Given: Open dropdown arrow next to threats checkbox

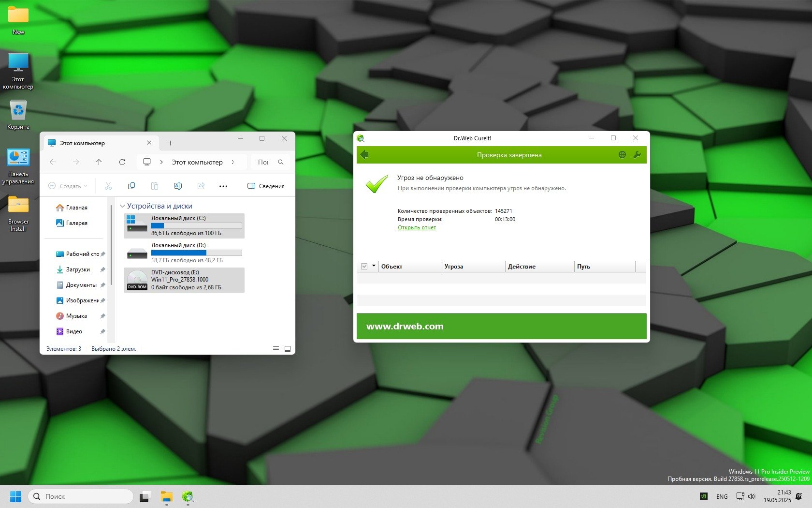Looking at the screenshot, I should [374, 266].
